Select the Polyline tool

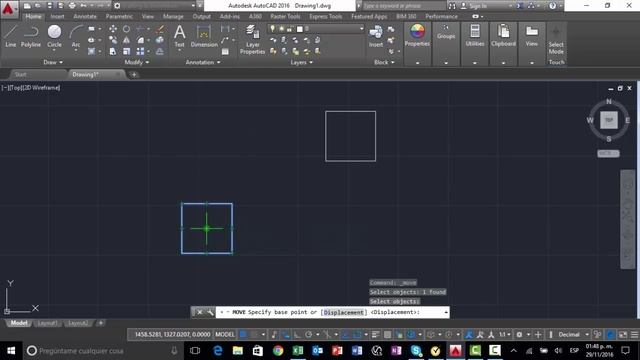(x=31, y=36)
